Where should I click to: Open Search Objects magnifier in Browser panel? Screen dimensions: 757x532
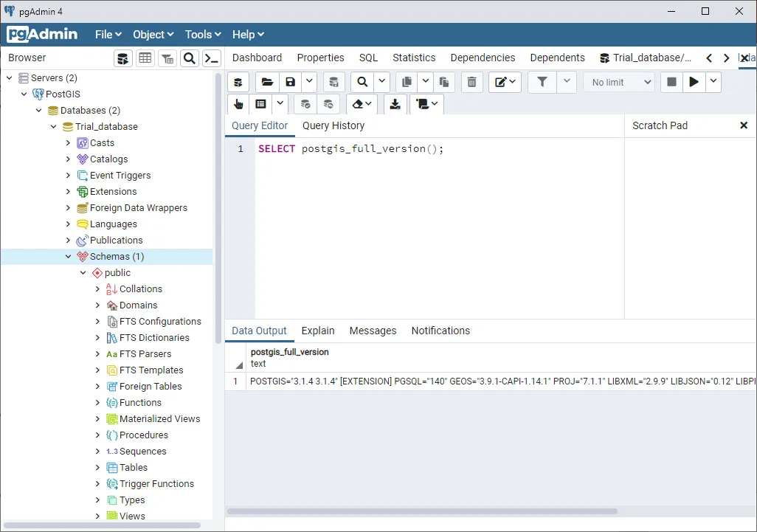190,58
